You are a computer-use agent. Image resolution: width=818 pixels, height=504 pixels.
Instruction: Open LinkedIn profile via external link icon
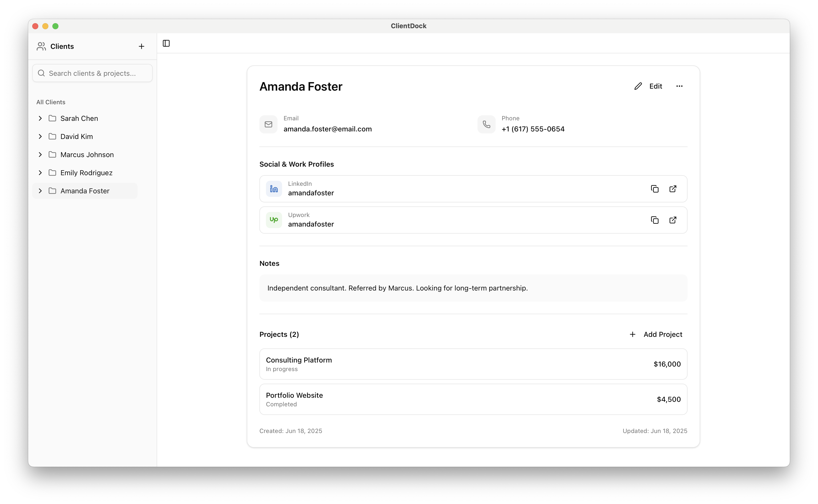pos(673,189)
